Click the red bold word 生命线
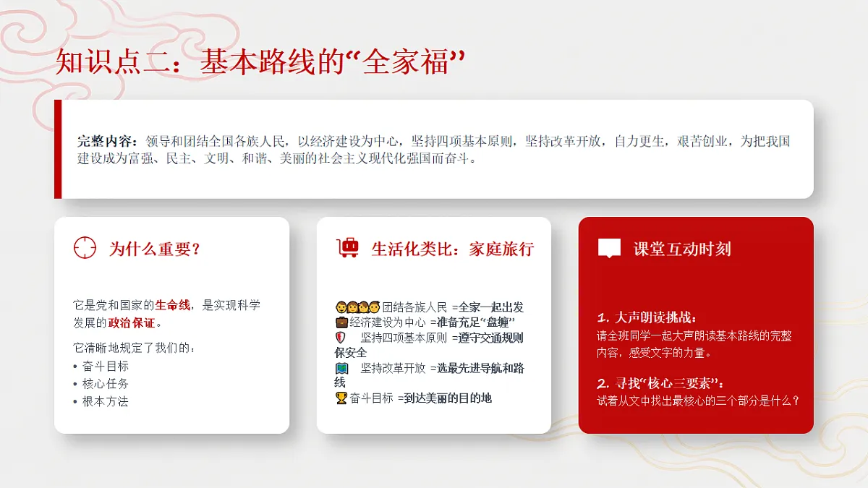 click(x=173, y=305)
